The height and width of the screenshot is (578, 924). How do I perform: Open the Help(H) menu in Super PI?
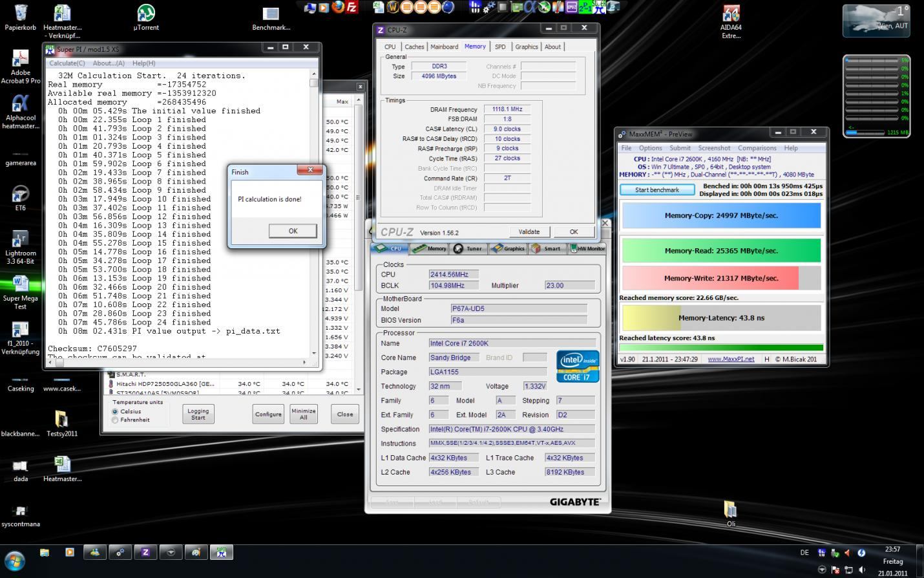[x=143, y=63]
